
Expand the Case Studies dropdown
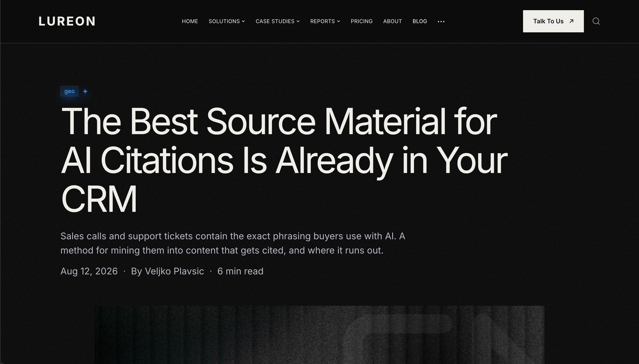[x=277, y=21]
